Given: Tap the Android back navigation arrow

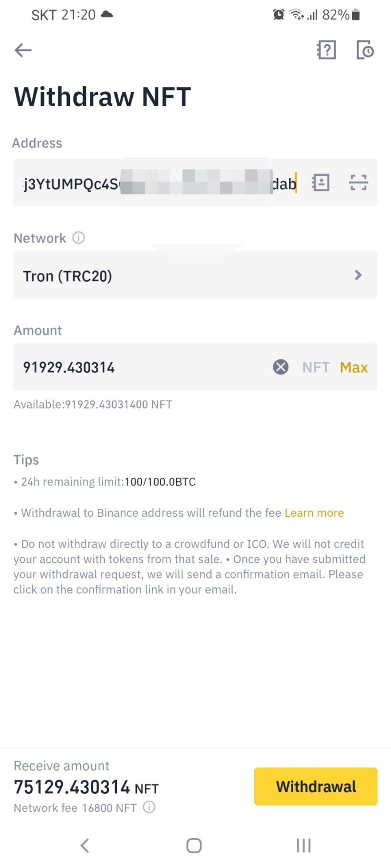Looking at the screenshot, I should (85, 846).
